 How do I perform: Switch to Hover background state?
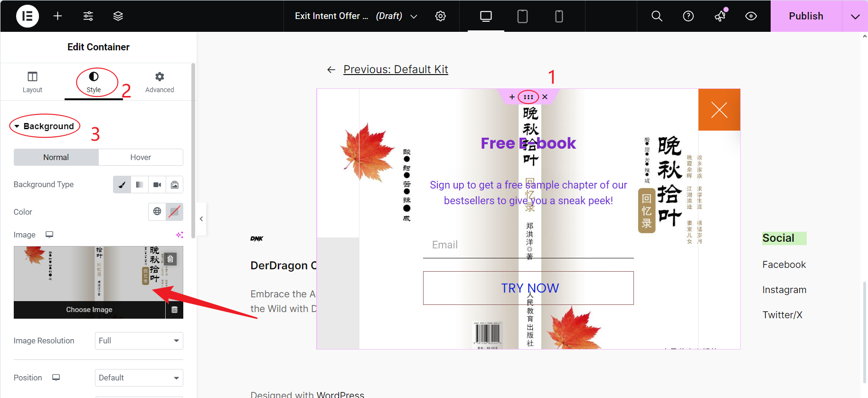(x=141, y=157)
